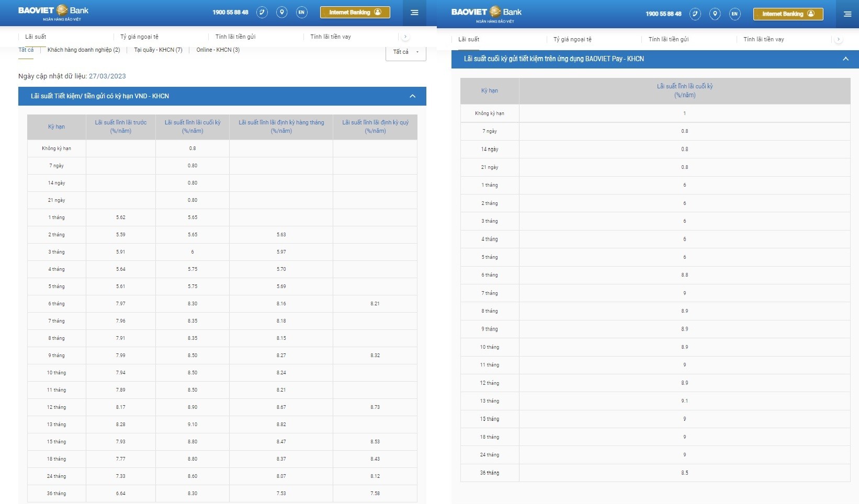Open Tỷ giá ngoại tệ in right window

pos(572,39)
